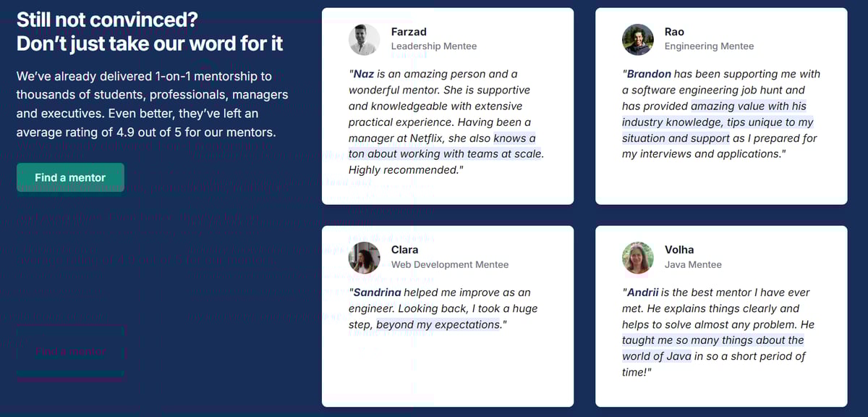
Task: Open Volha's profile photo
Action: coord(637,257)
